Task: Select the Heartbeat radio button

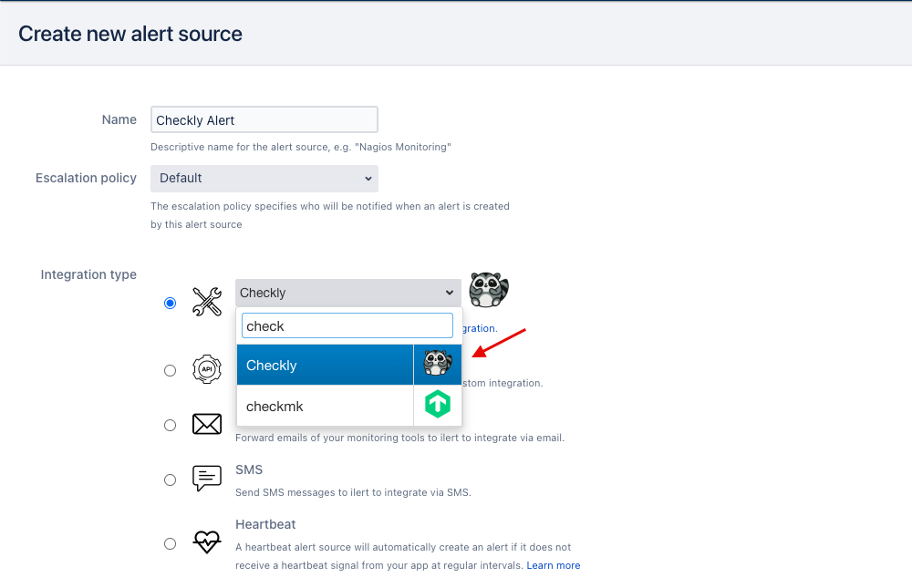Action: (x=170, y=543)
